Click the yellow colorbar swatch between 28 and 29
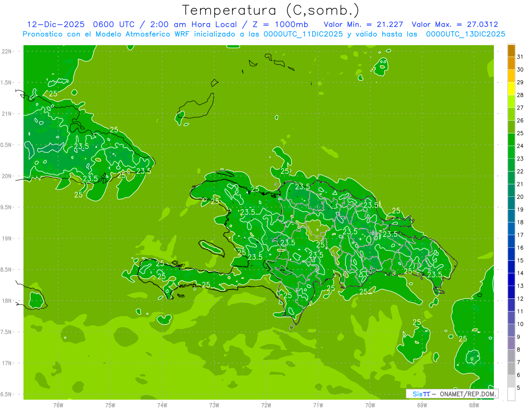This screenshot has height=411, width=532. point(511,89)
